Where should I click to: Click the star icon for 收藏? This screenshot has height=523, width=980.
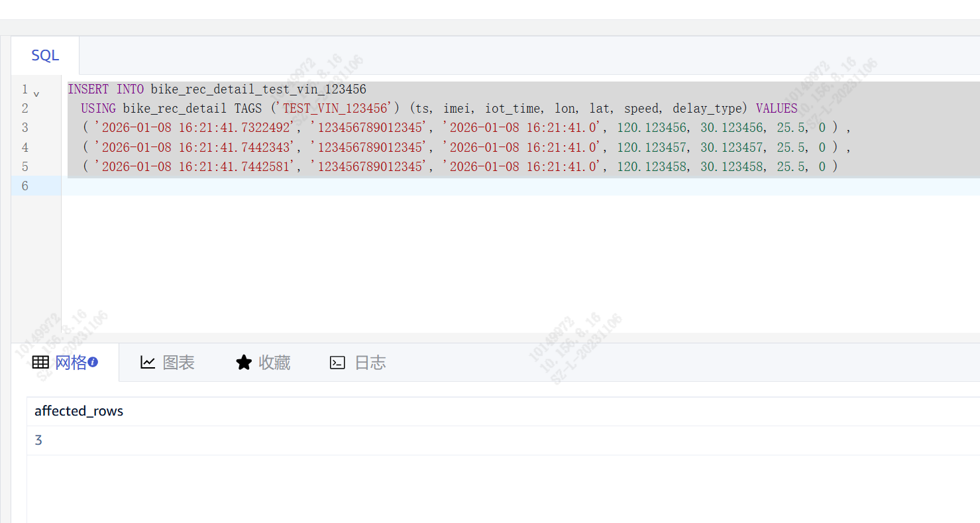[244, 363]
